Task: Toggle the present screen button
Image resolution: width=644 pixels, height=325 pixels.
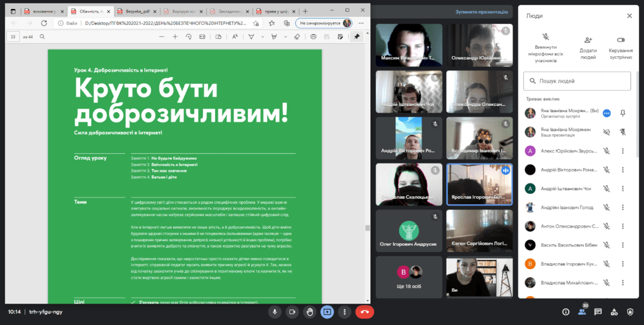Action: click(x=327, y=312)
